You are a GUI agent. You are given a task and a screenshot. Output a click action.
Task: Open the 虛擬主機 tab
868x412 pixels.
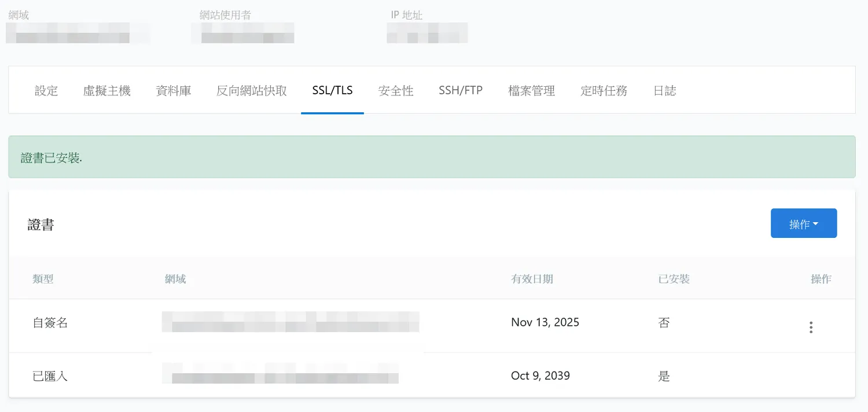coord(107,91)
